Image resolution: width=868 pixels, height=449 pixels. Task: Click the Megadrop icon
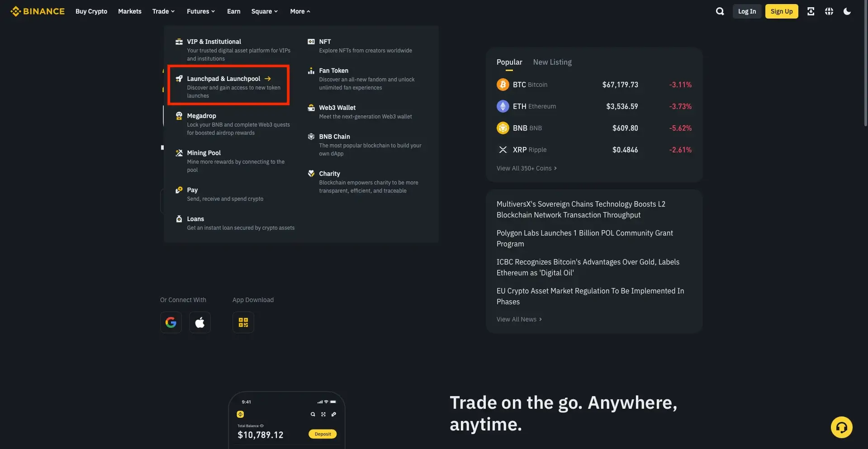[x=179, y=116]
